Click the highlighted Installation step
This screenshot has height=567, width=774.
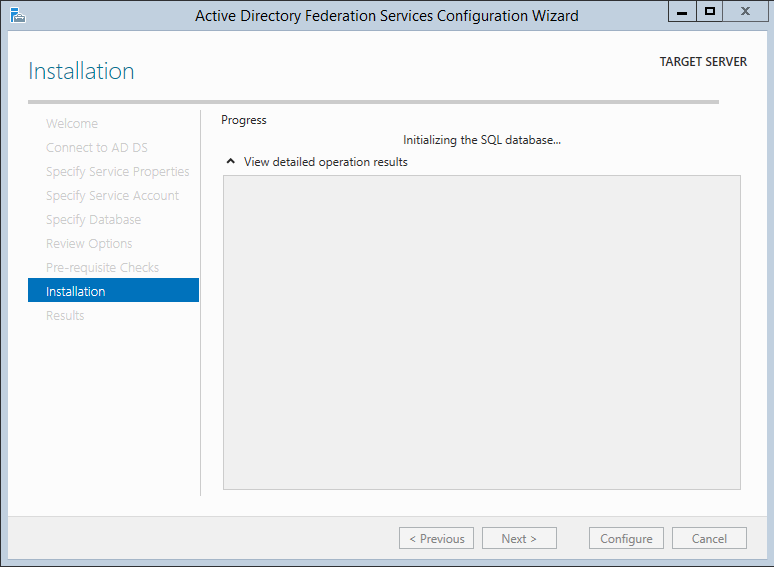pyautogui.click(x=76, y=292)
